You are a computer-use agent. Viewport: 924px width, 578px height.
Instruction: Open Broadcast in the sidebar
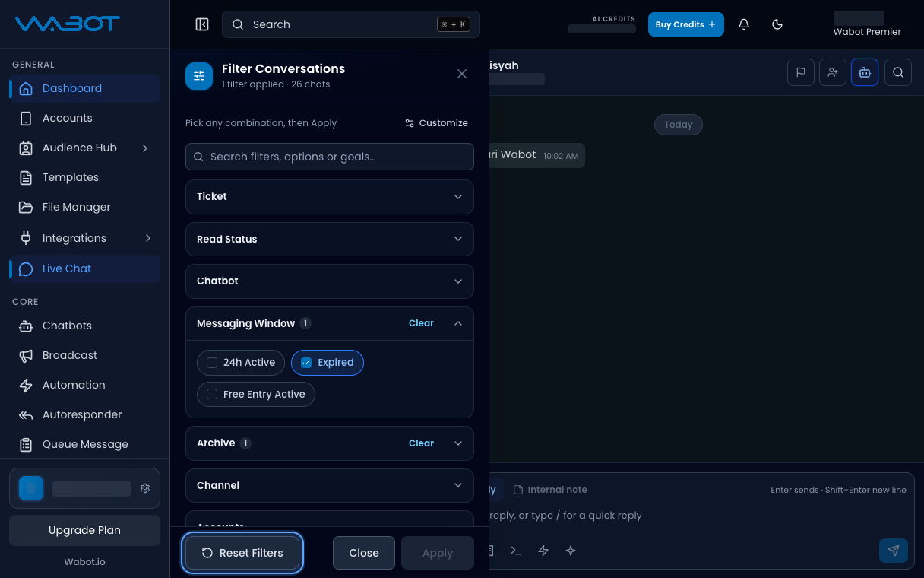tap(84, 355)
